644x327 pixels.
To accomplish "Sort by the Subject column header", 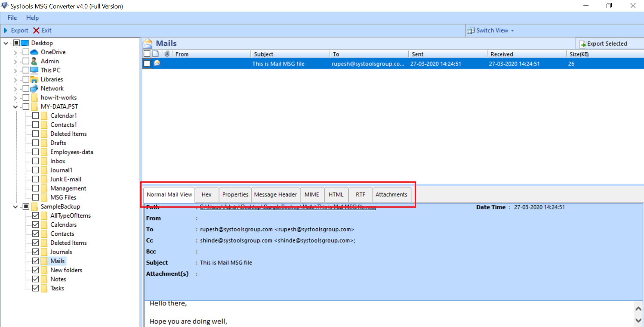I will coord(290,54).
